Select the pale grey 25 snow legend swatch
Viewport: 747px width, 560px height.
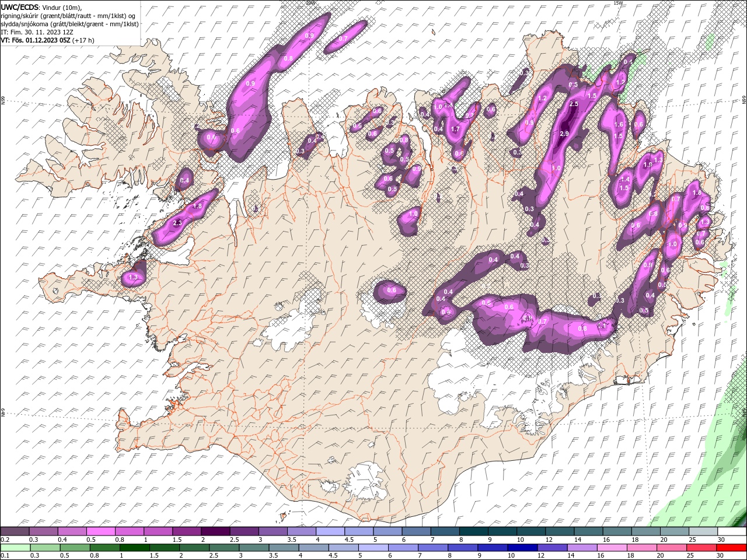[703, 531]
